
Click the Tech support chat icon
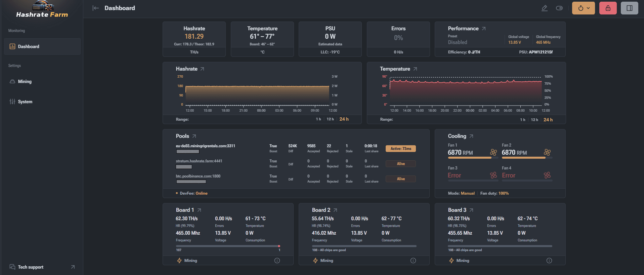(x=12, y=267)
